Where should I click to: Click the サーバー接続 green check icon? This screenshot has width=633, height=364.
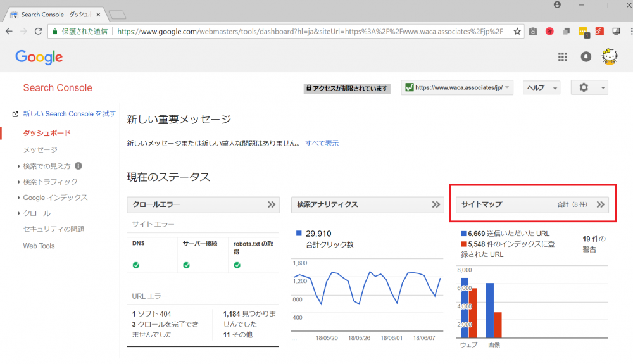[186, 265]
